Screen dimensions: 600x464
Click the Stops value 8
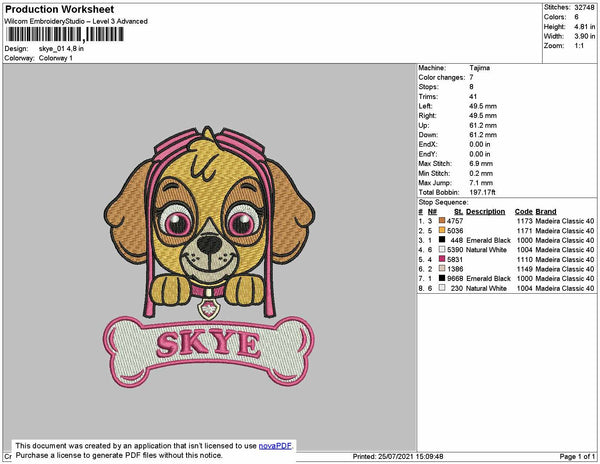point(471,87)
